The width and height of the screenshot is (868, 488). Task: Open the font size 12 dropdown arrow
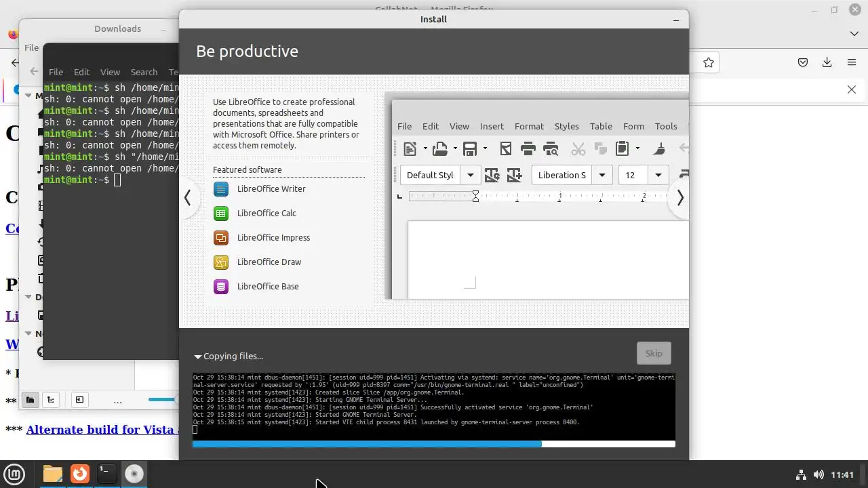pos(658,176)
